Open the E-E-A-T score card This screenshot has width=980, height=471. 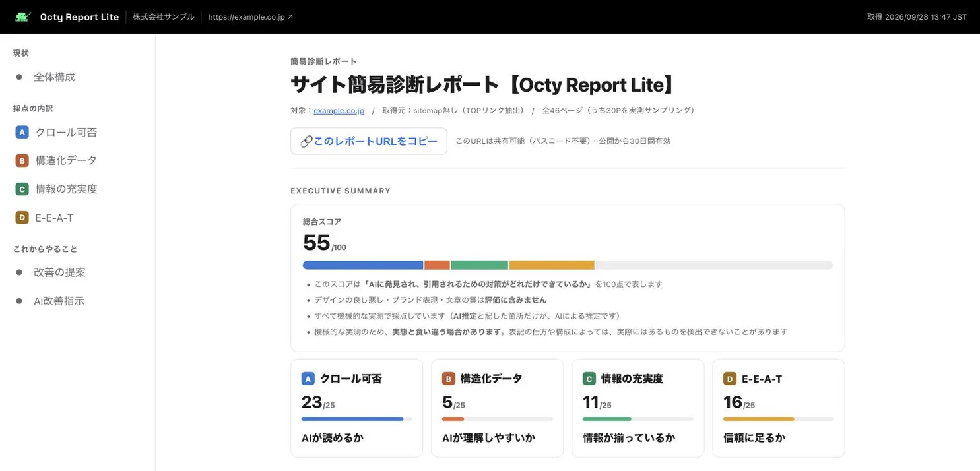(779, 408)
